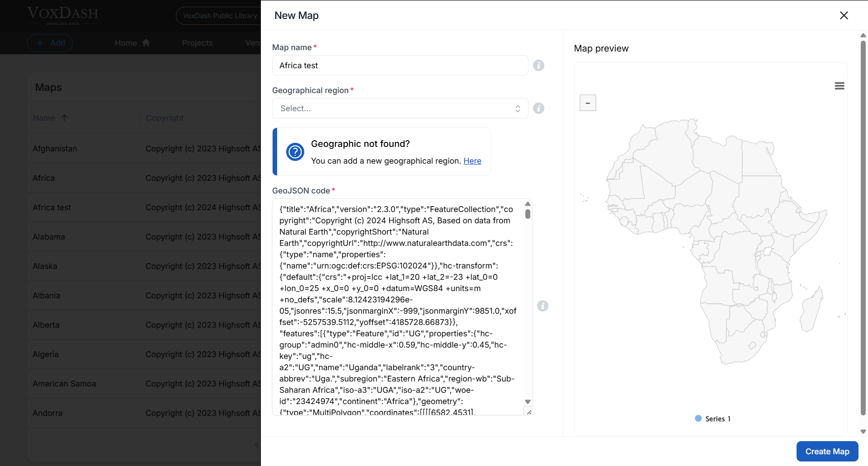Click the house icon next to Home

pos(146,42)
